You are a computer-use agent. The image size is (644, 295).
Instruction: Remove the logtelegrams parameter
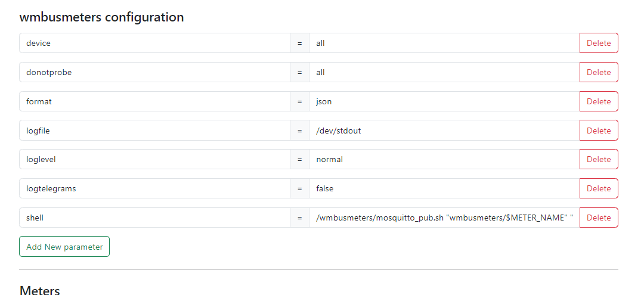click(599, 188)
